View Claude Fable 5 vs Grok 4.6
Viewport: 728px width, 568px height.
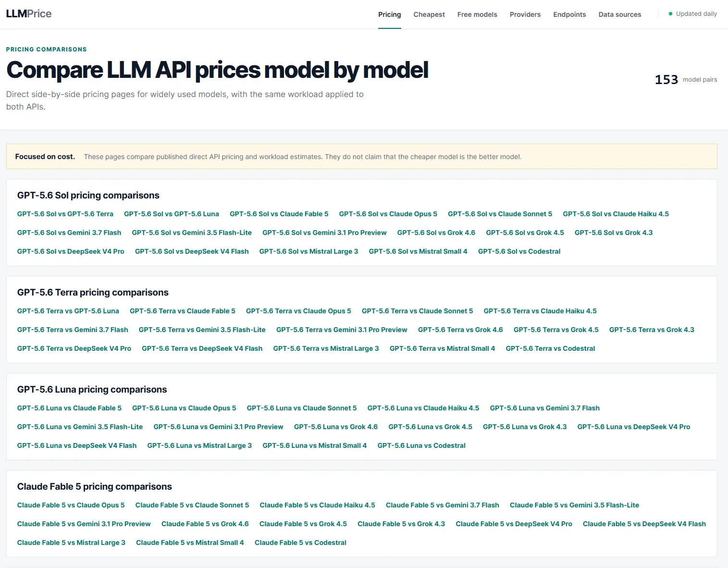[205, 524]
